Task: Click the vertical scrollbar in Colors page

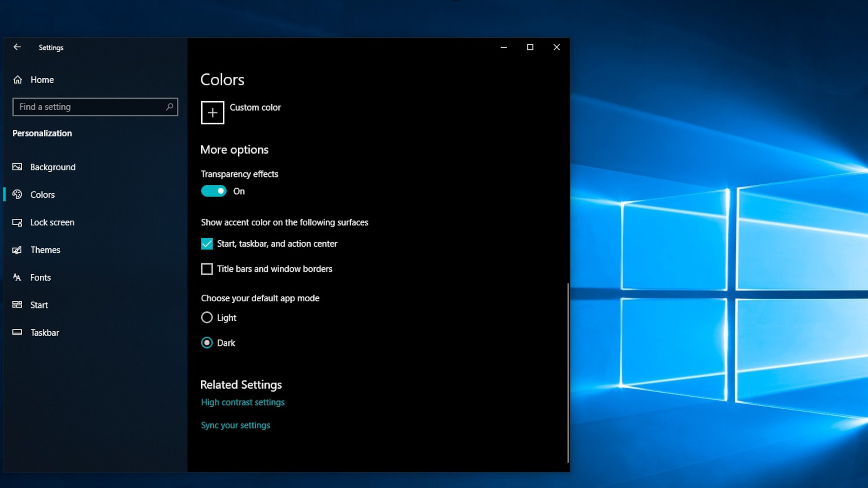Action: click(x=568, y=373)
